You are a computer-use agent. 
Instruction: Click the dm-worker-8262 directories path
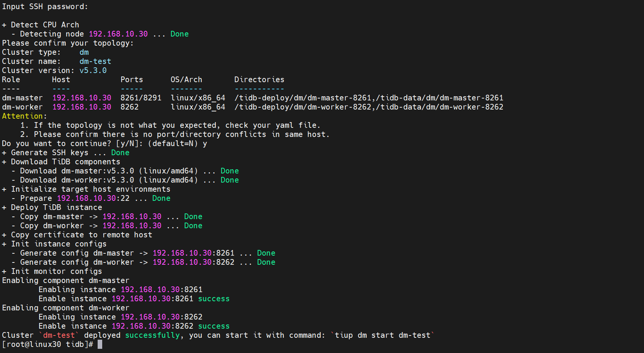click(369, 107)
